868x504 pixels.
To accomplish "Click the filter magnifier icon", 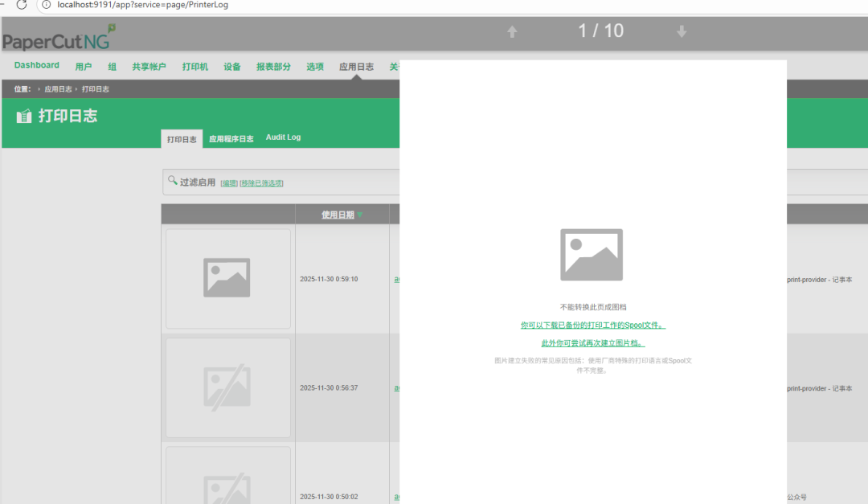I will [x=172, y=181].
